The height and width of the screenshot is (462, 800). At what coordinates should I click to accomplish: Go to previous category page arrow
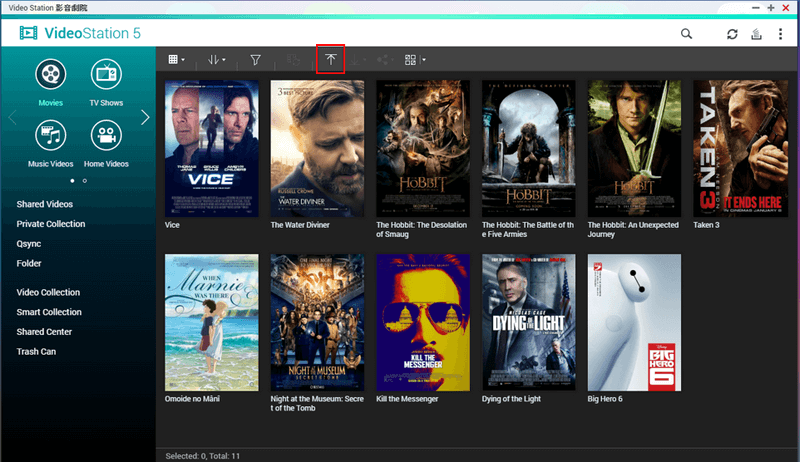[x=12, y=118]
